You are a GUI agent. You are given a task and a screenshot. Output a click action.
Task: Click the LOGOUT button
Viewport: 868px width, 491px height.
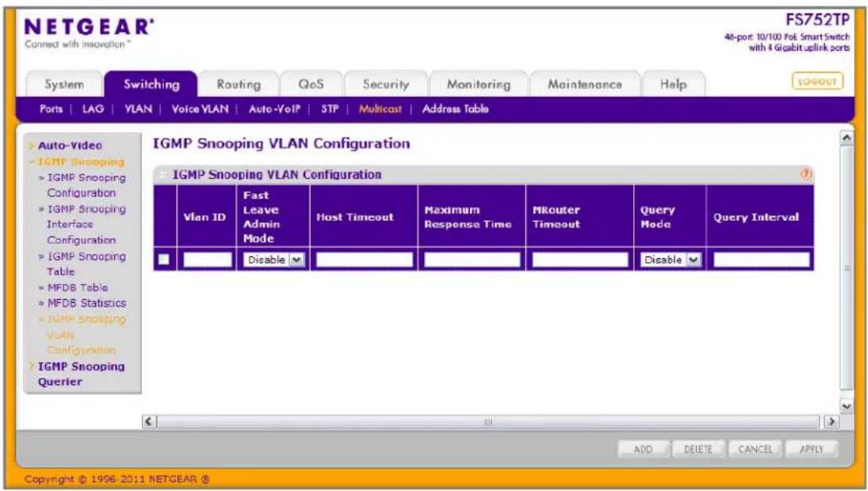tap(817, 81)
